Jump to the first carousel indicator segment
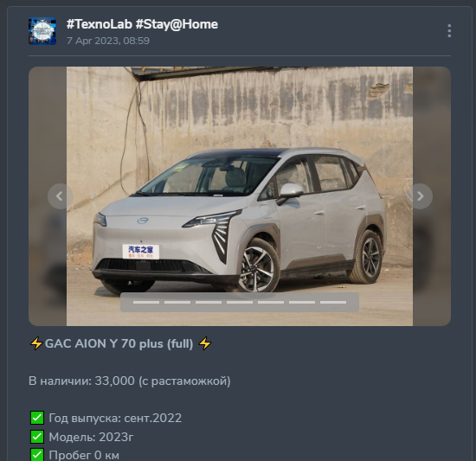Screen dimensions: 476x461 [x=146, y=302]
